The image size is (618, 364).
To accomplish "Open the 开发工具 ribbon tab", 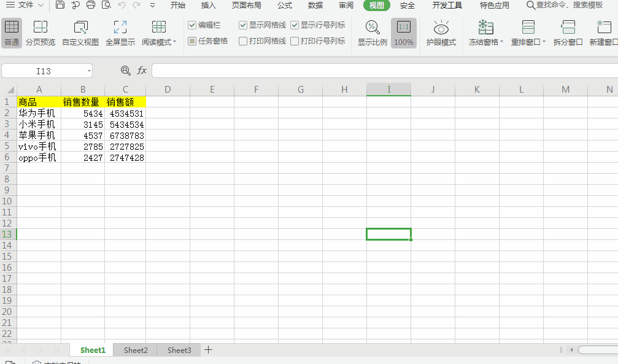I will [447, 5].
